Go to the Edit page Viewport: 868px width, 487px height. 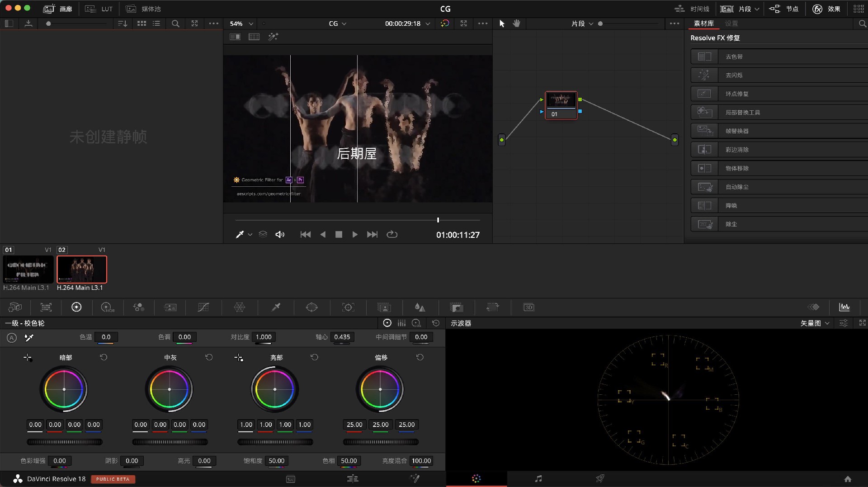tap(353, 478)
